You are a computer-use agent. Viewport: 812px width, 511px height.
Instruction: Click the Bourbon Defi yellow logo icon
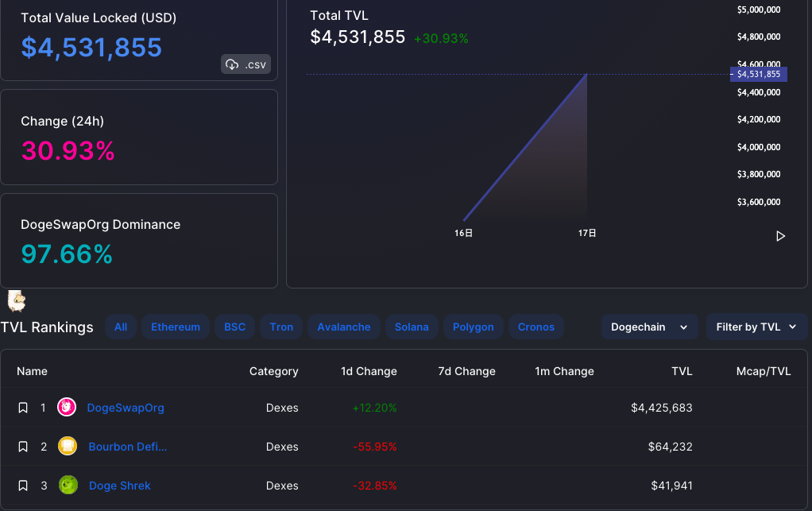click(68, 447)
